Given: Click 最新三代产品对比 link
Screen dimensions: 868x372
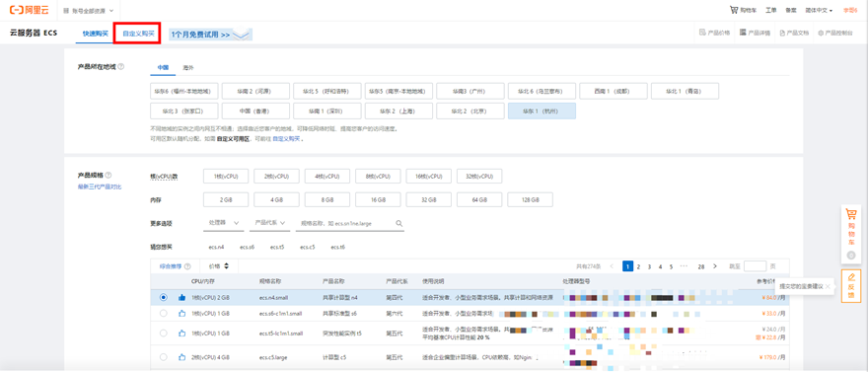Looking at the screenshot, I should [x=100, y=186].
